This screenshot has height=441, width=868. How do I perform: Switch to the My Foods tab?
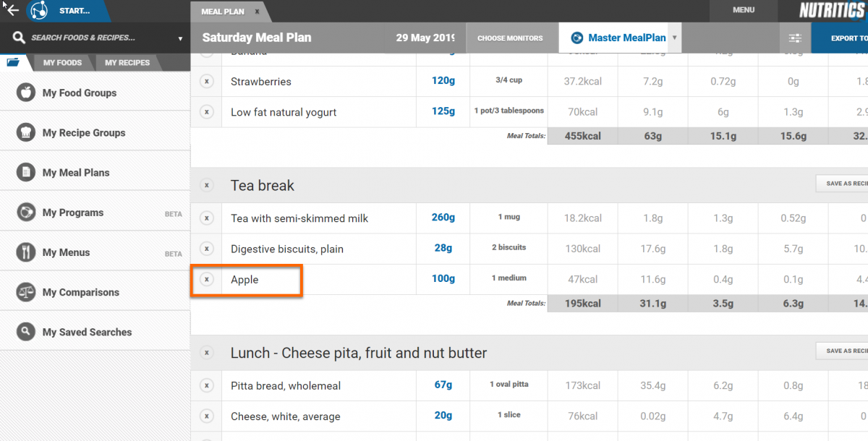[62, 63]
